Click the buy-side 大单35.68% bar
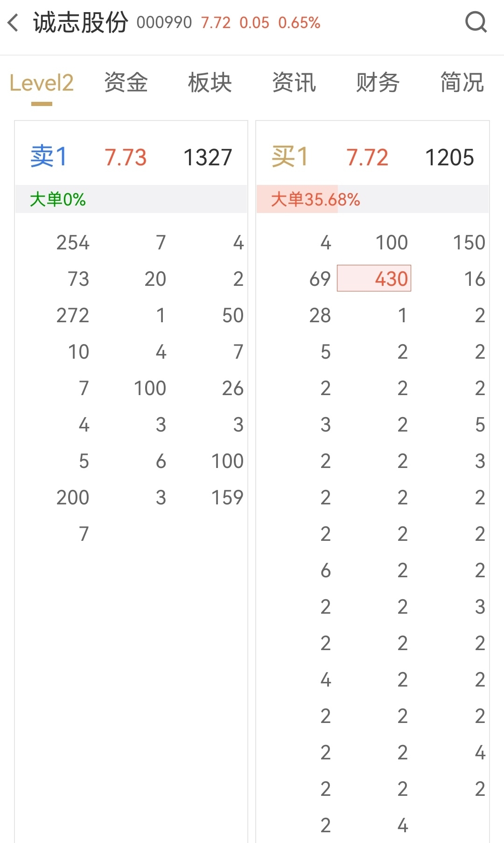This screenshot has height=843, width=504. click(372, 199)
